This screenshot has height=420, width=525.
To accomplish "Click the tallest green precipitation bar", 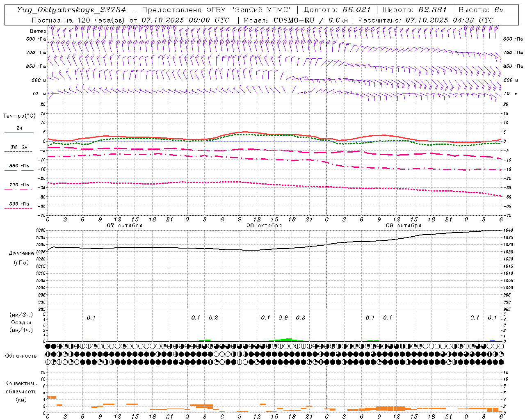I will [289, 340].
